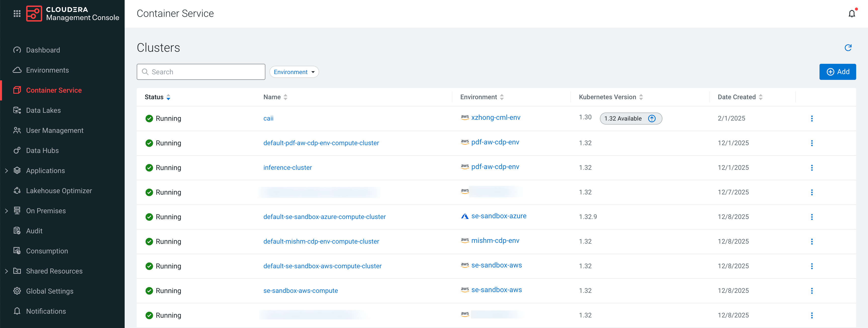This screenshot has width=868, height=328.
Task: Select the Lakehouse Optimizer icon
Action: pos(17,190)
